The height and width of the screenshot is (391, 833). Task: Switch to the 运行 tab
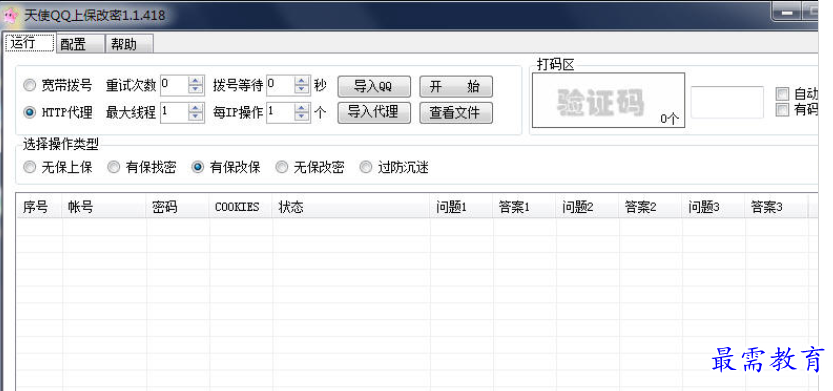30,43
